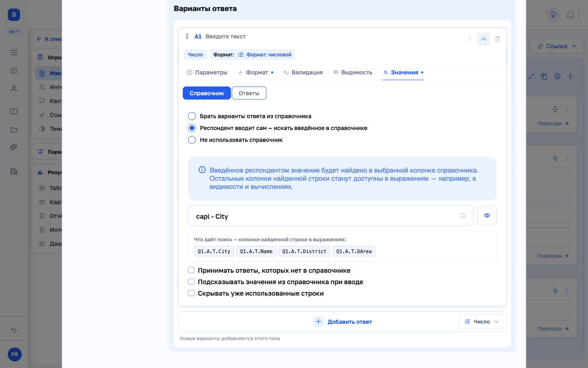Check 'Подсказывать значения из справочника при вводе'

[191, 282]
